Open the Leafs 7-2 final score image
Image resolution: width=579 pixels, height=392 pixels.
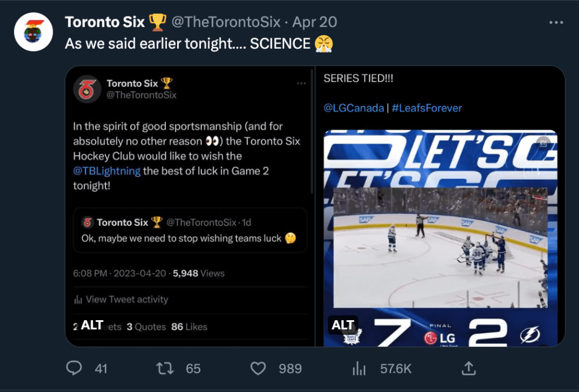440,238
